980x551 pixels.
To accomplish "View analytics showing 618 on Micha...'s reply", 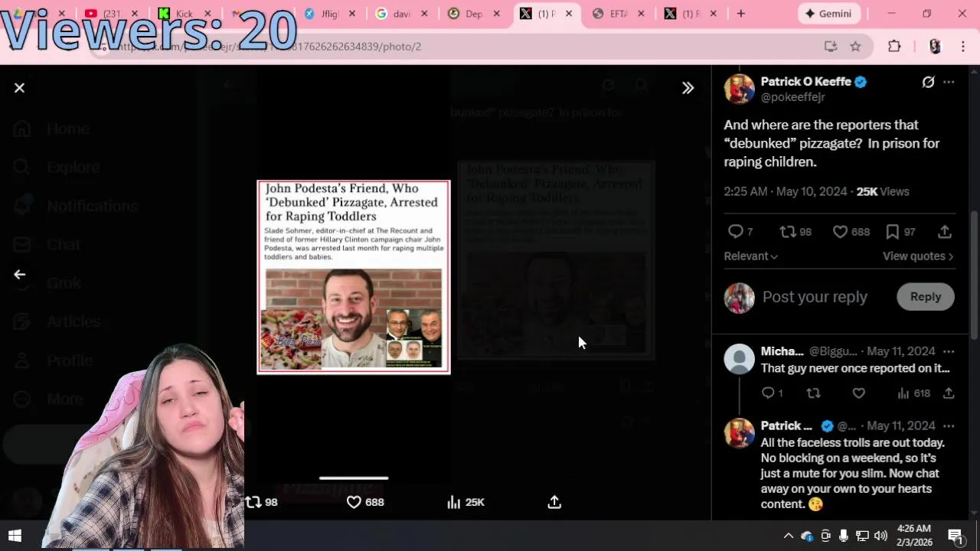I will [x=913, y=393].
